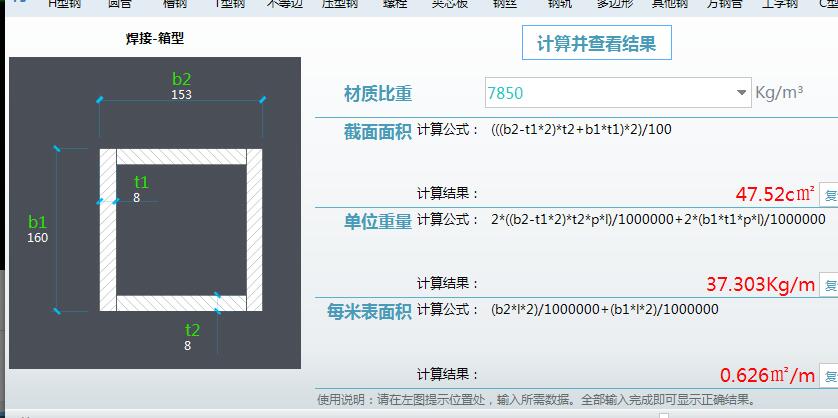Click the 0.626㎡/m surface area result
Image resolution: width=838 pixels, height=418 pixels.
coord(767,375)
